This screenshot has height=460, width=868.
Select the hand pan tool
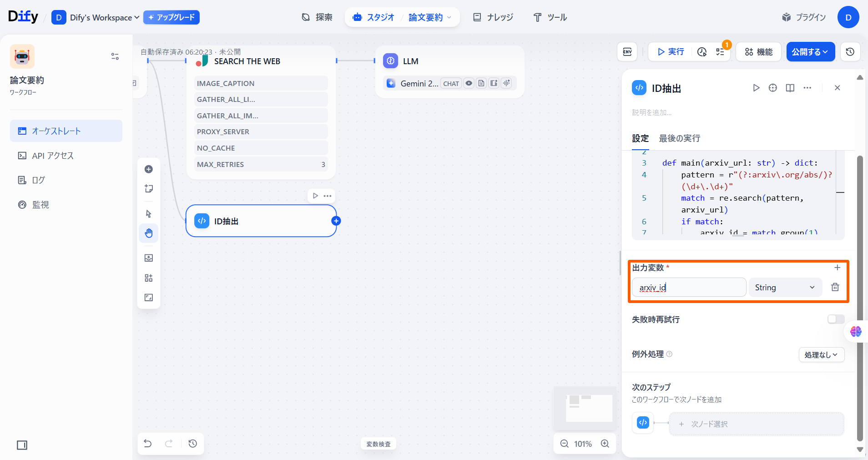tap(149, 233)
